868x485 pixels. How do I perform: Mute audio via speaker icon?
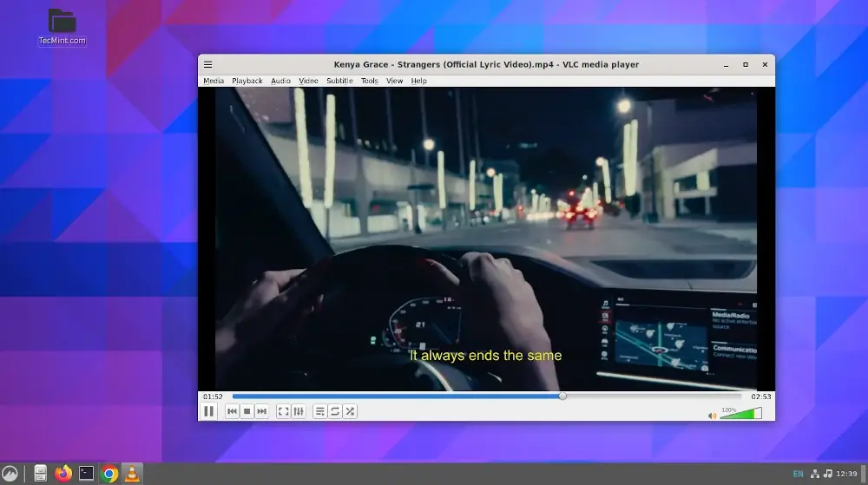(x=712, y=416)
